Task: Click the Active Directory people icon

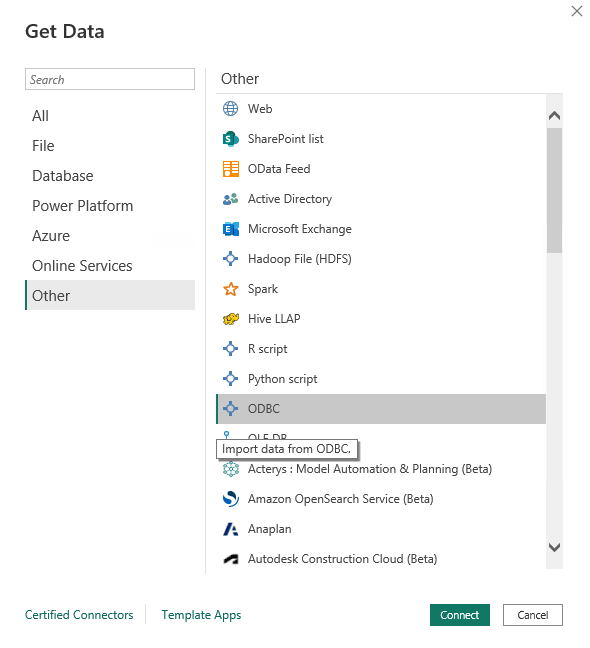Action: click(x=231, y=199)
